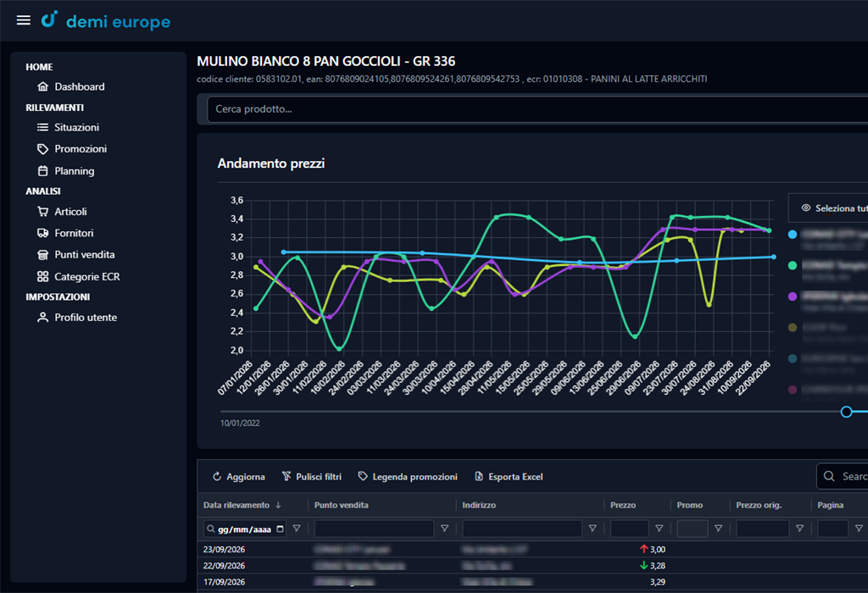Viewport: 868px width, 593px height.
Task: Open Legenda promozioni
Action: pos(408,477)
